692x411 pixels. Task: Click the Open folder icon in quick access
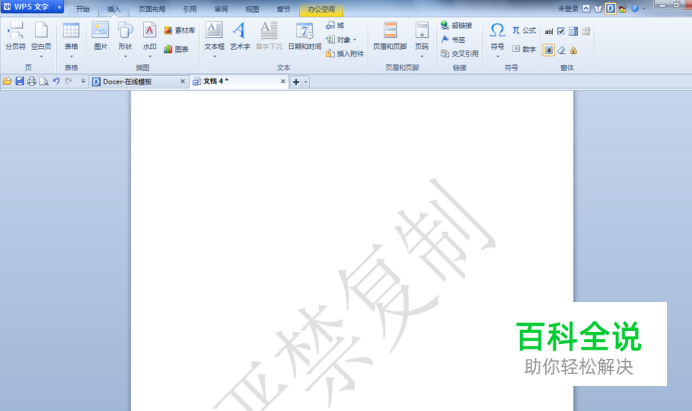point(7,81)
